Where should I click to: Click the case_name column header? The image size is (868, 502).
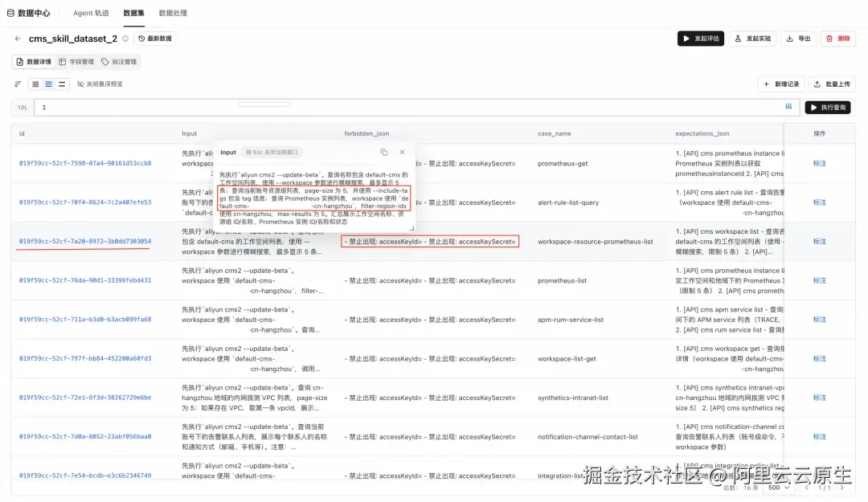(x=554, y=133)
